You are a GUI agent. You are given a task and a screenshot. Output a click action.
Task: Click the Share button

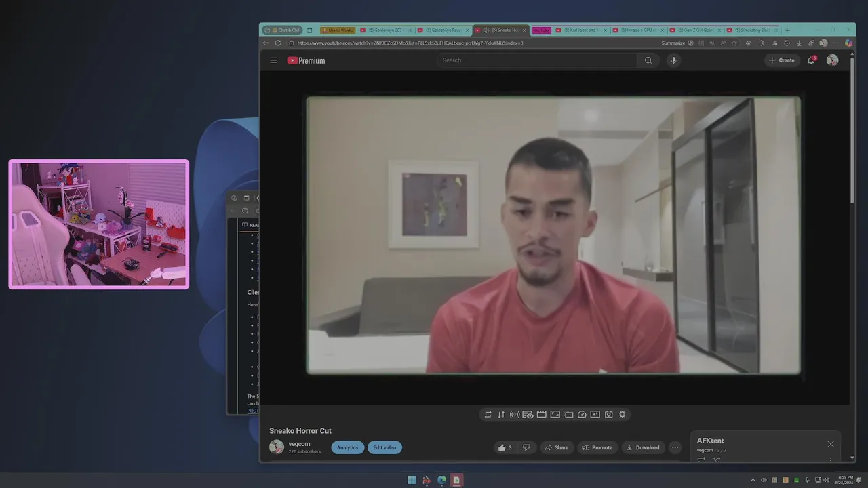(x=557, y=447)
